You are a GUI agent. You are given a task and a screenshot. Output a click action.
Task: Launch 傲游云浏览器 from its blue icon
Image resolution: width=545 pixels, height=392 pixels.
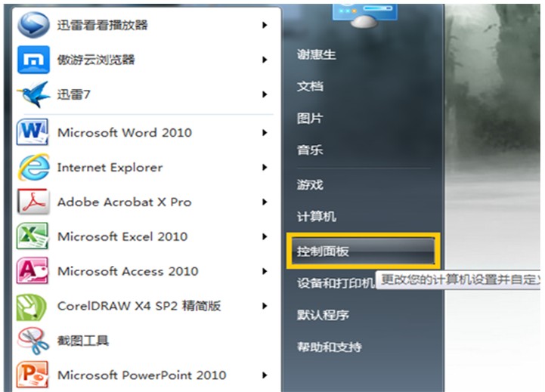point(33,60)
